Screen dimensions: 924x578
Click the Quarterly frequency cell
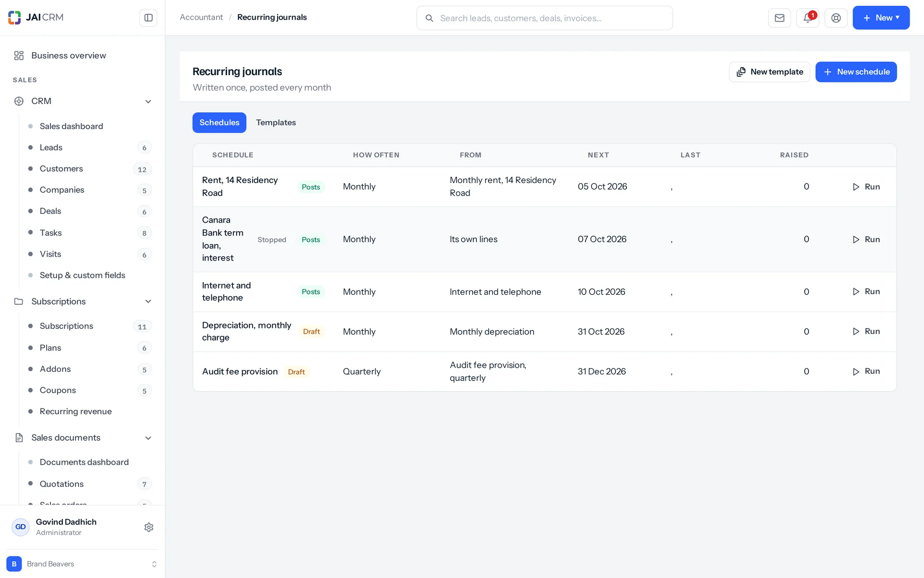click(362, 371)
